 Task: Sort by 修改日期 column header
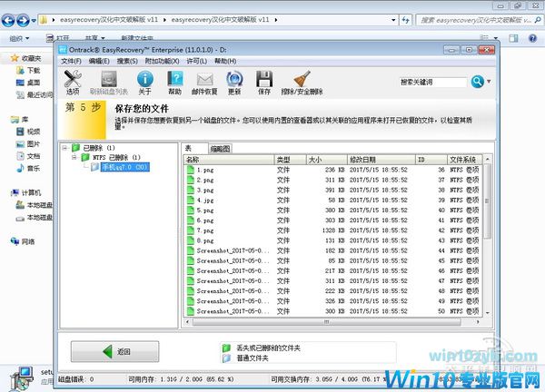click(x=381, y=160)
